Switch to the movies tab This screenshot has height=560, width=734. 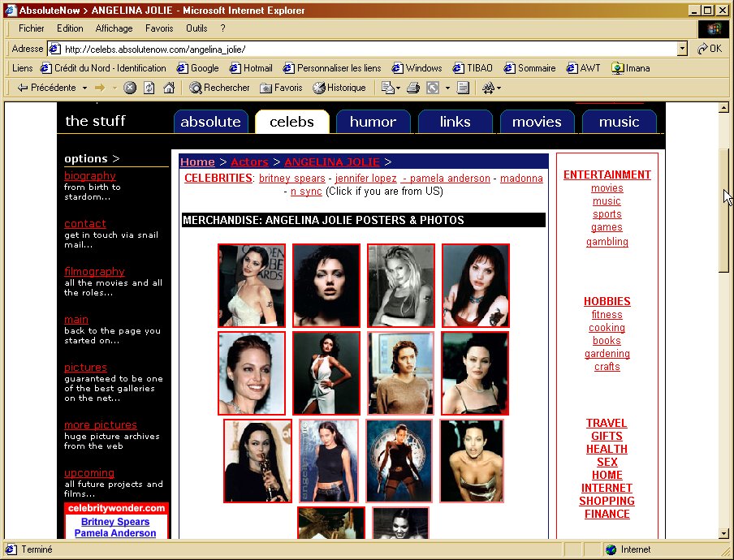click(x=537, y=122)
